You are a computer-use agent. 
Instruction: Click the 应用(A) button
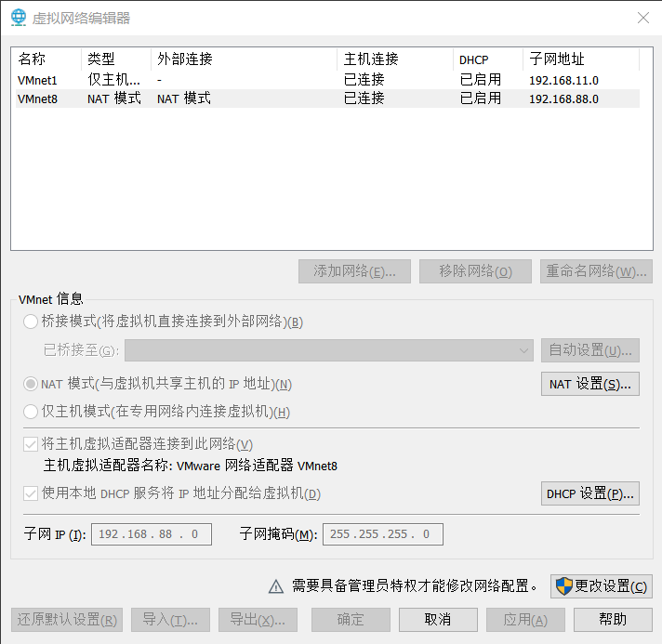pyautogui.click(x=525, y=620)
